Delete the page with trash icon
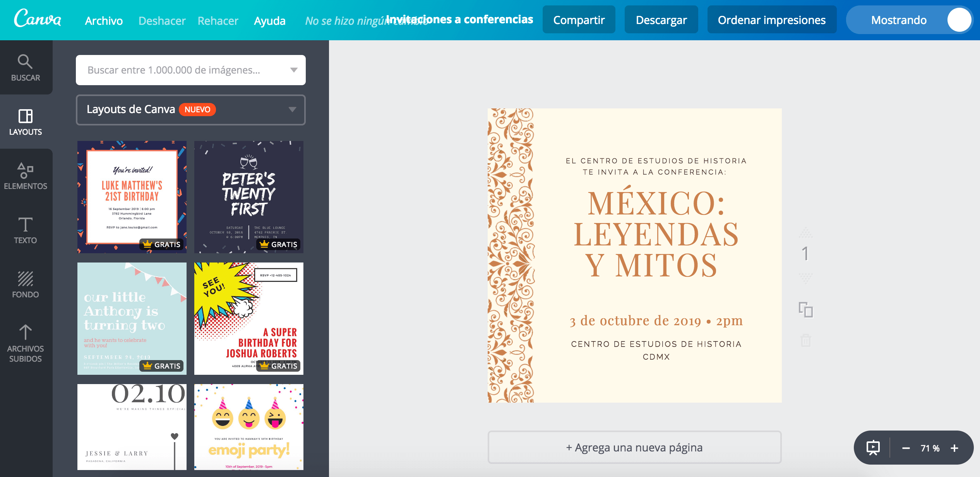980x477 pixels. tap(806, 340)
